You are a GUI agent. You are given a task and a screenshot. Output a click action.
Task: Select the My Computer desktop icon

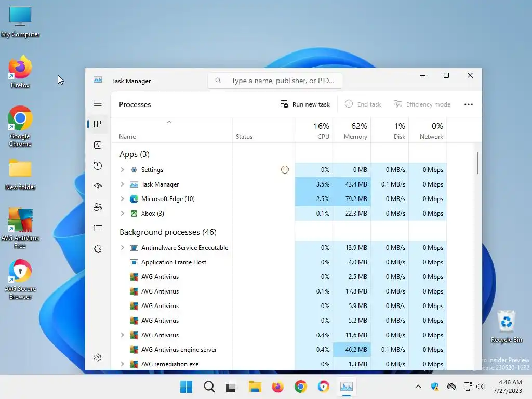tap(20, 22)
